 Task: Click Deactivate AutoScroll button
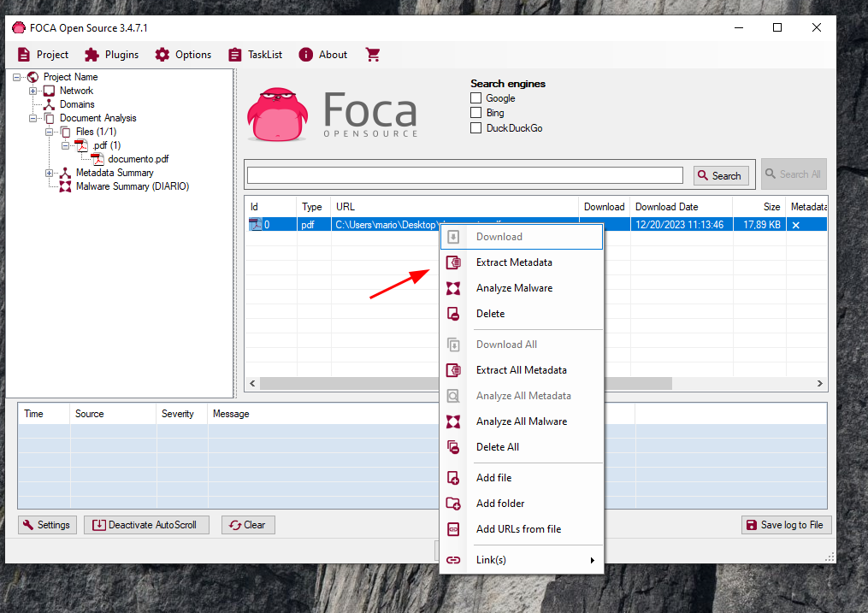[146, 525]
